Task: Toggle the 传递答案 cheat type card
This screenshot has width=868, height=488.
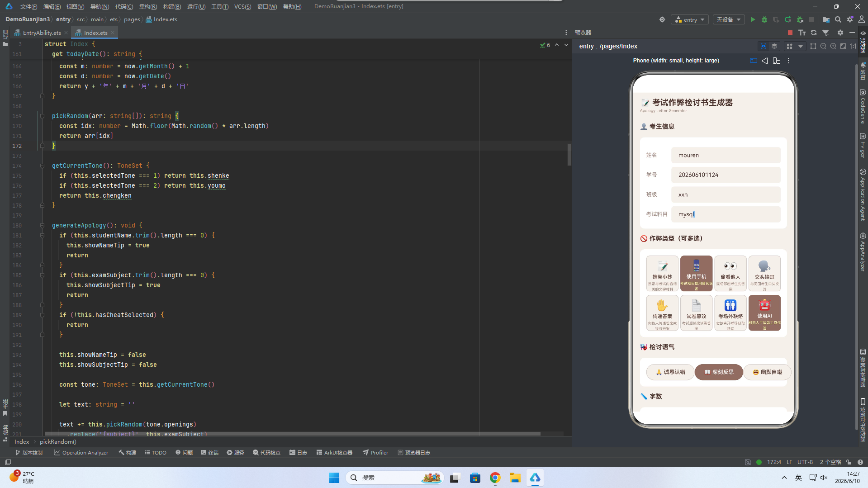Action: pos(662,313)
